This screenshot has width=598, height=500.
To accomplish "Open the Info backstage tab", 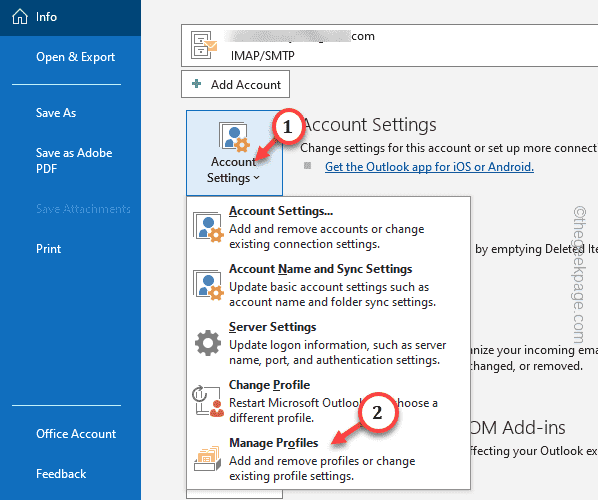I will coord(70,18).
